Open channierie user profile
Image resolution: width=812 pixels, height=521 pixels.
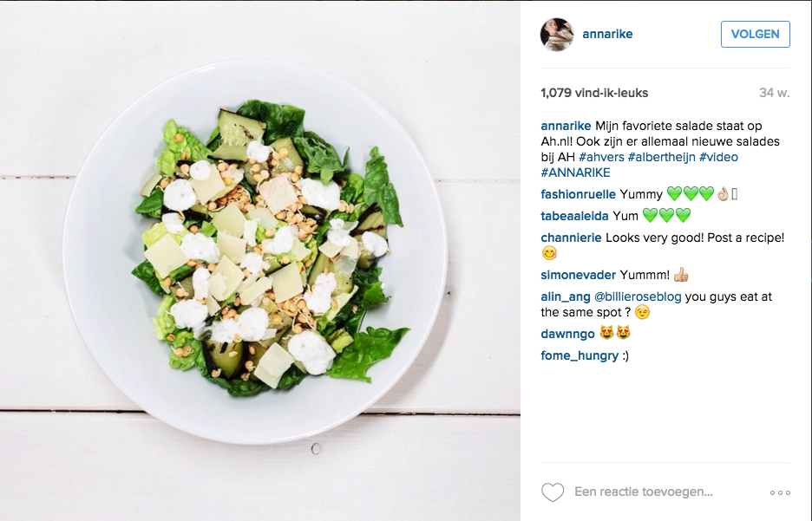[571, 238]
